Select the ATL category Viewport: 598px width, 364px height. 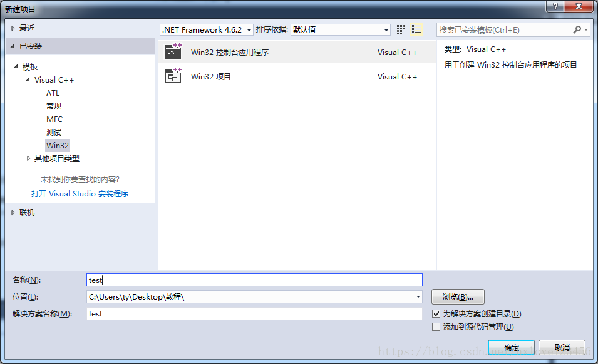(x=53, y=93)
